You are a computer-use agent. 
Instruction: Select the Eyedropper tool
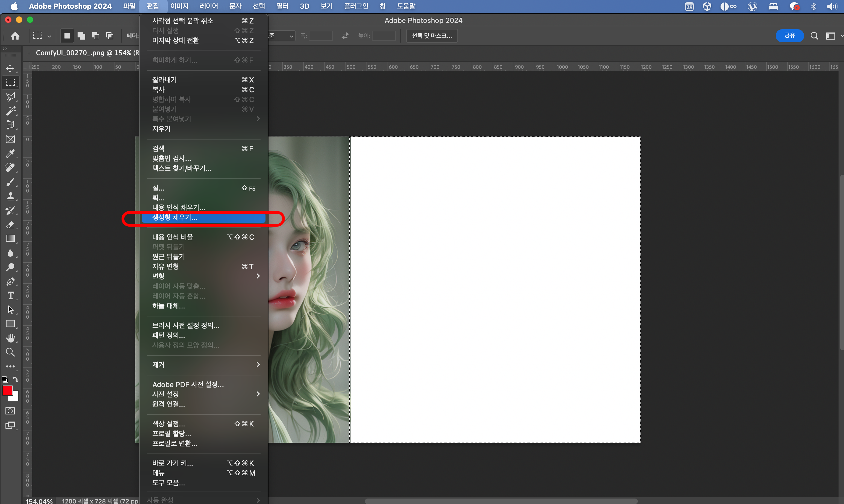pyautogui.click(x=10, y=153)
